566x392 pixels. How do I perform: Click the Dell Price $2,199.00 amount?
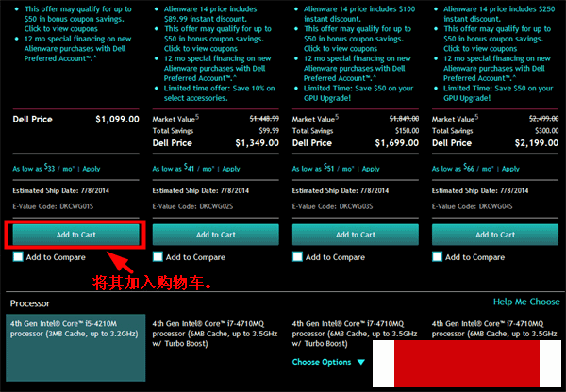coord(537,143)
